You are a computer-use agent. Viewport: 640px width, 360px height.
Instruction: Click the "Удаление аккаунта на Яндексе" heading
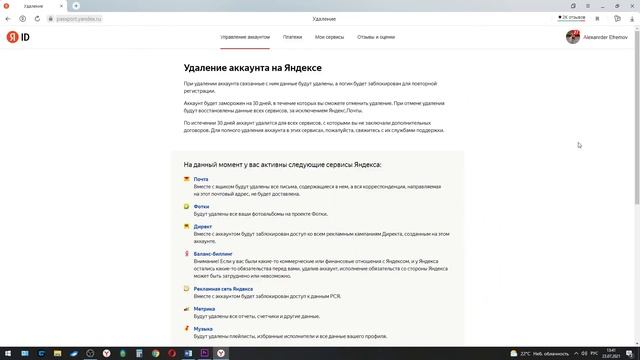(253, 68)
